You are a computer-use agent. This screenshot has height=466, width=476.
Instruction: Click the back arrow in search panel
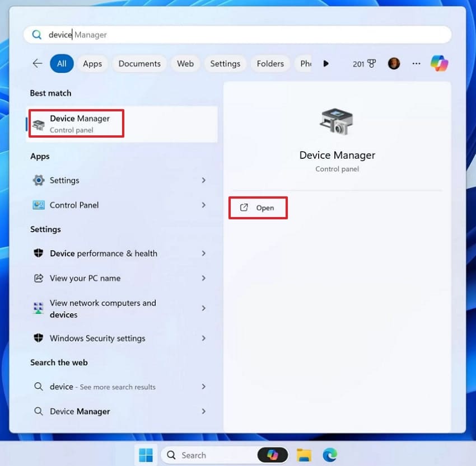38,63
